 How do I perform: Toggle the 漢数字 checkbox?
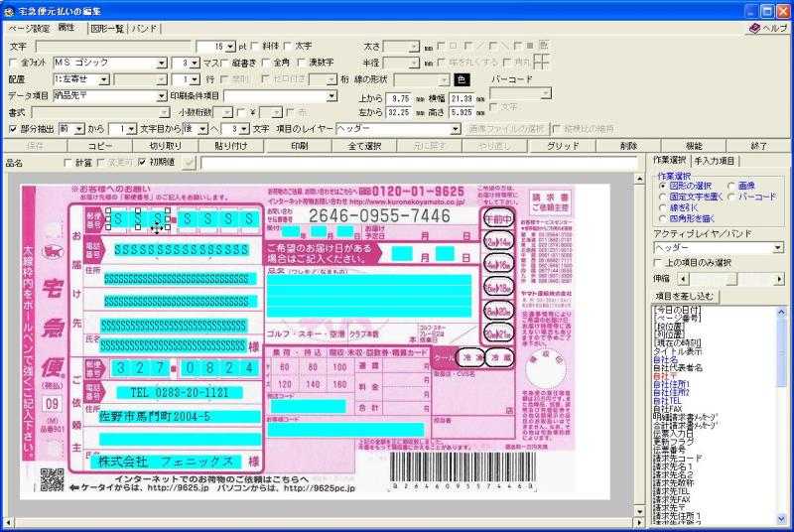coord(302,63)
